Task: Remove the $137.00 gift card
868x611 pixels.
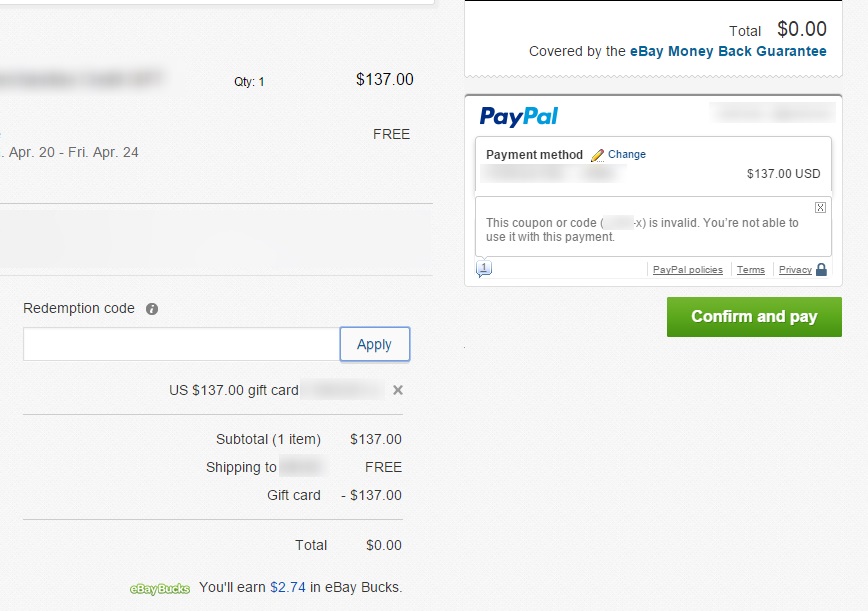Action: (x=397, y=390)
